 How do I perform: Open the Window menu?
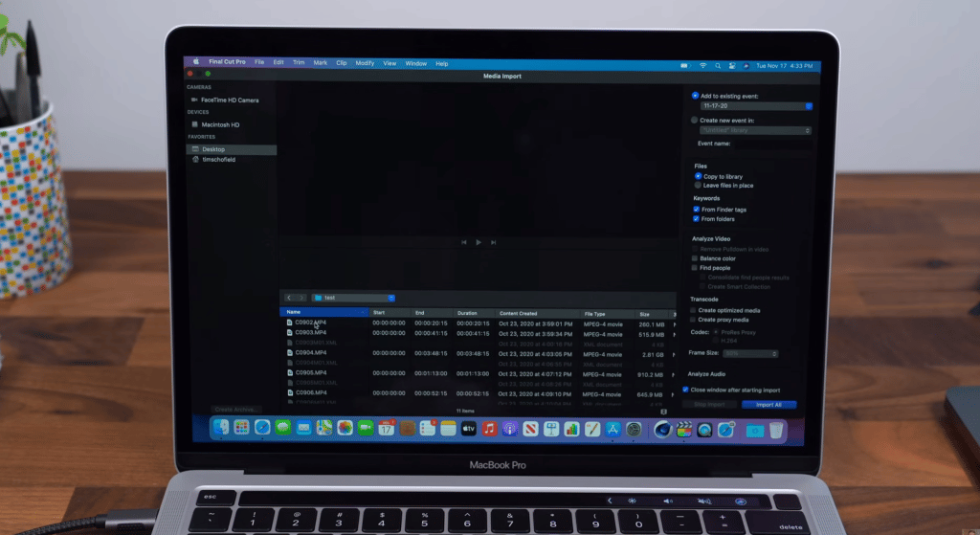point(415,64)
